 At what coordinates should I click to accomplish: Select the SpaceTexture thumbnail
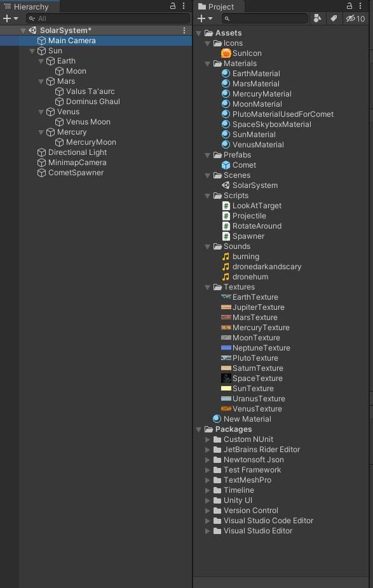point(226,378)
